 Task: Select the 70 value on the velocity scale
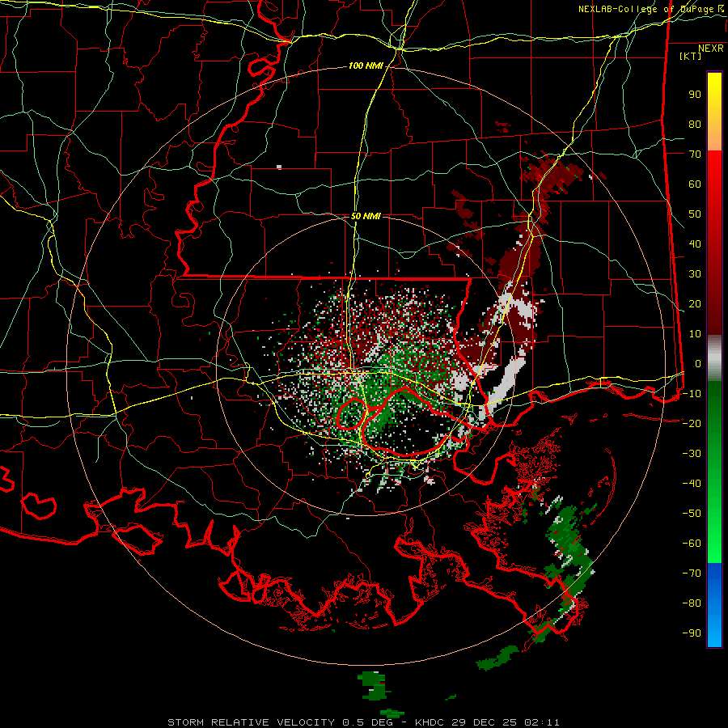(x=695, y=154)
